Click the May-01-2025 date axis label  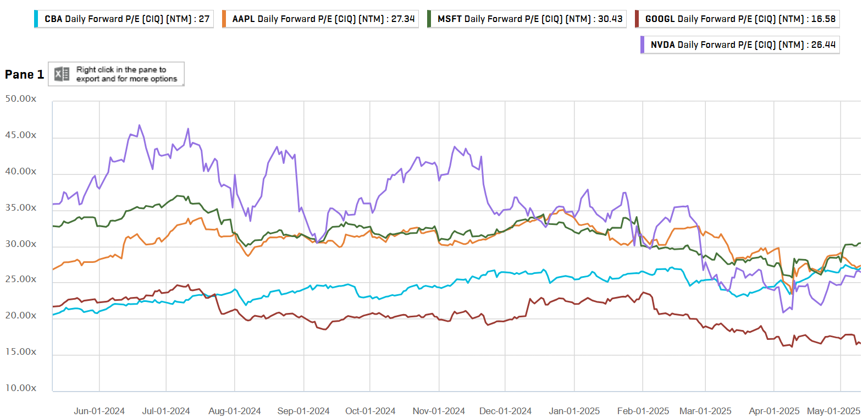833,411
